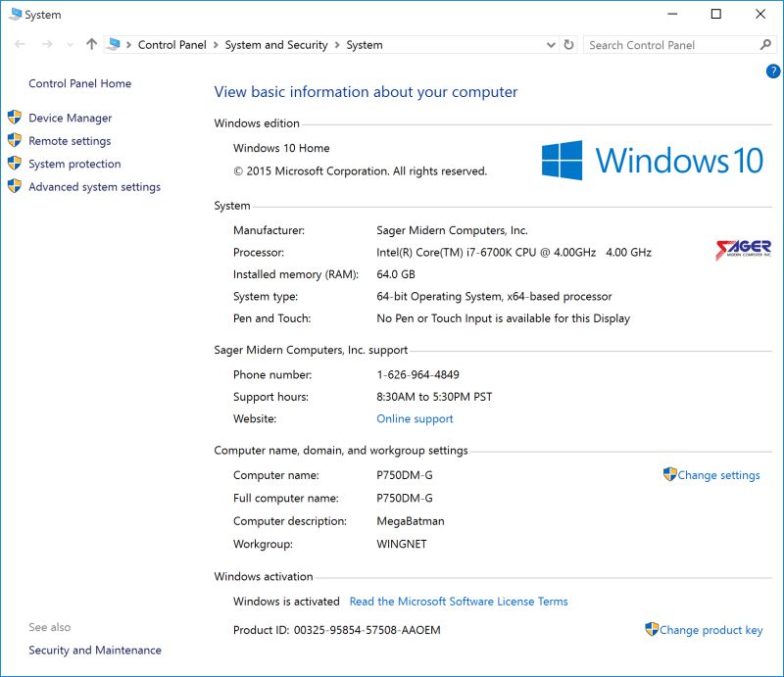Image resolution: width=784 pixels, height=677 pixels.
Task: Click the Windows 10 logo
Action: 653,160
